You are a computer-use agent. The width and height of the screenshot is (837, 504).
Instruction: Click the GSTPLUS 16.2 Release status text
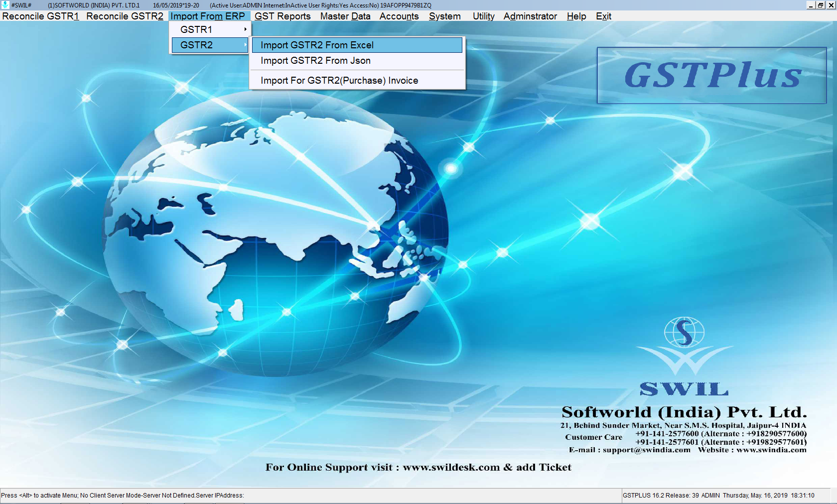[x=661, y=496]
